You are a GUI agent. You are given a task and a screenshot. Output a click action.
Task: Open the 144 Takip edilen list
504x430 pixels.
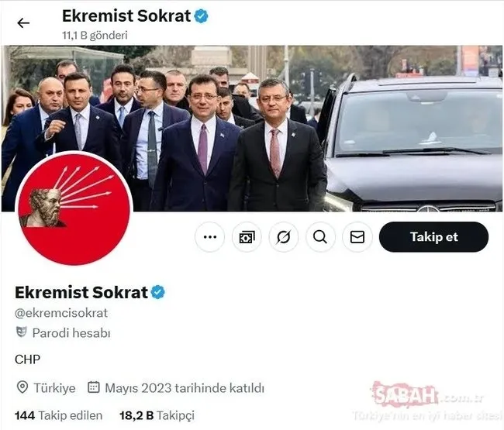[x=58, y=415]
